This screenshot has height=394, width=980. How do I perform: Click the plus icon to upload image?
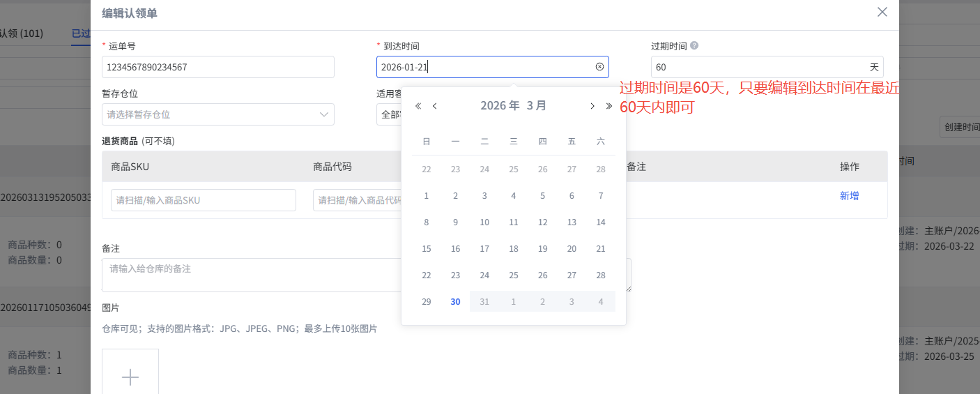point(130,377)
